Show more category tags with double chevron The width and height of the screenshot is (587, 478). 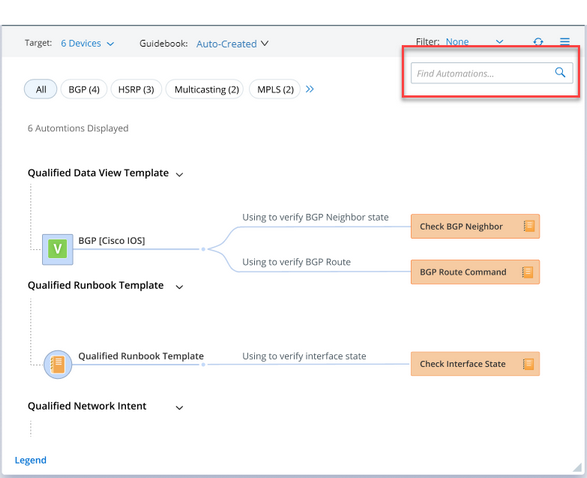click(x=310, y=89)
